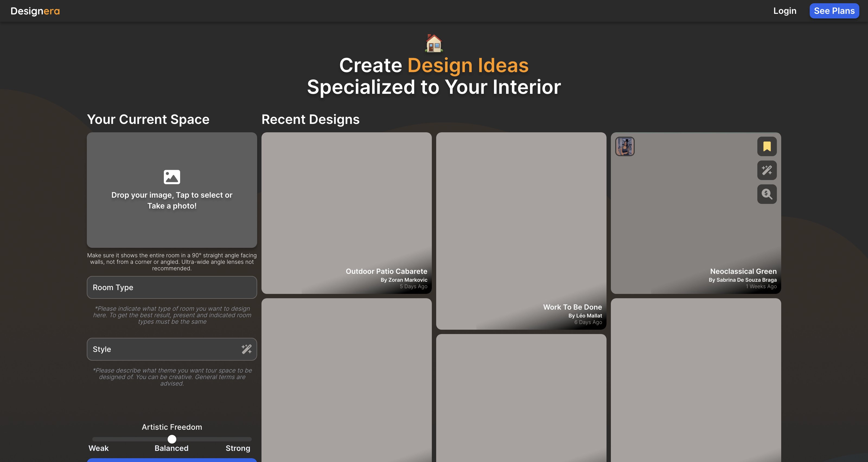
Task: Click the Recent Designs heading
Action: coord(310,120)
